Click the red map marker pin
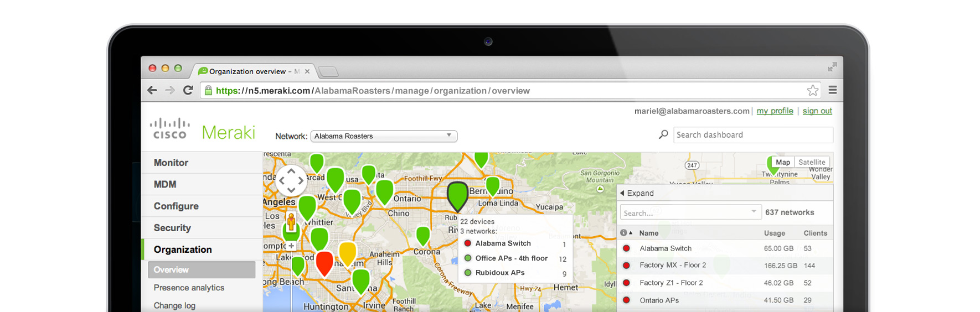Viewport: 980px width, 312px height. (324, 262)
